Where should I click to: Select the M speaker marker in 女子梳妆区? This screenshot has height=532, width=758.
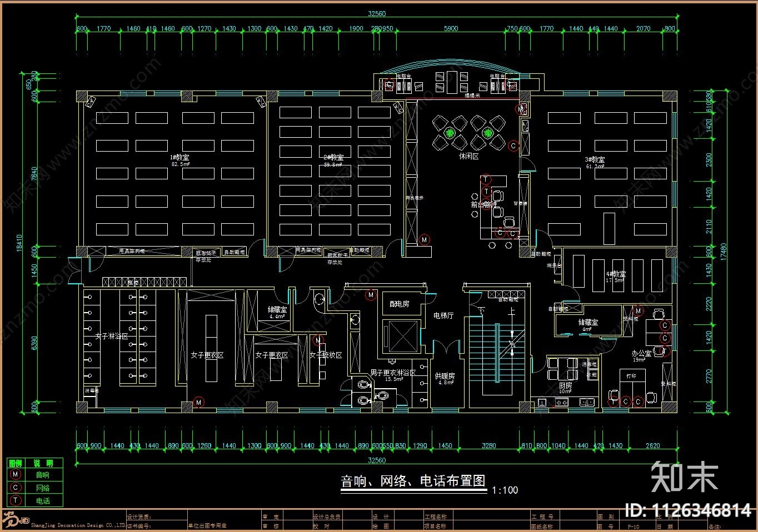(x=318, y=340)
